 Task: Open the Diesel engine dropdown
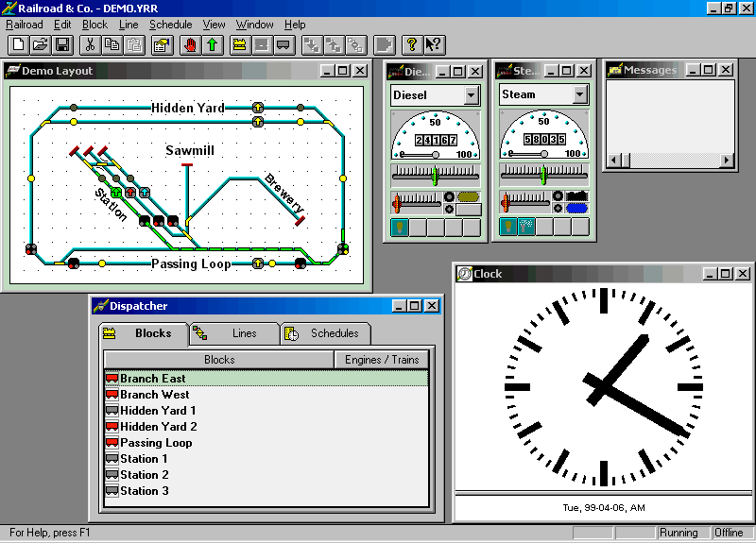472,95
